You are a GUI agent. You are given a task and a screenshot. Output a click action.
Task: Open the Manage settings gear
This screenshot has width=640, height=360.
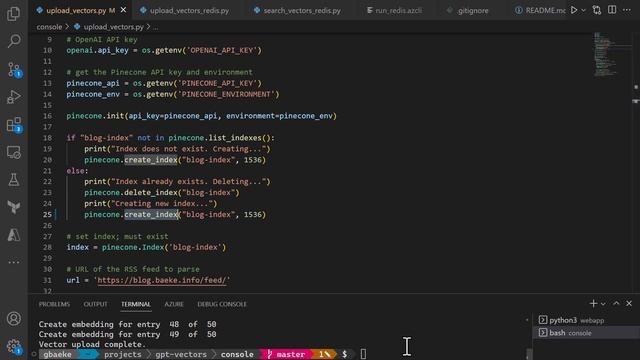[x=14, y=346]
